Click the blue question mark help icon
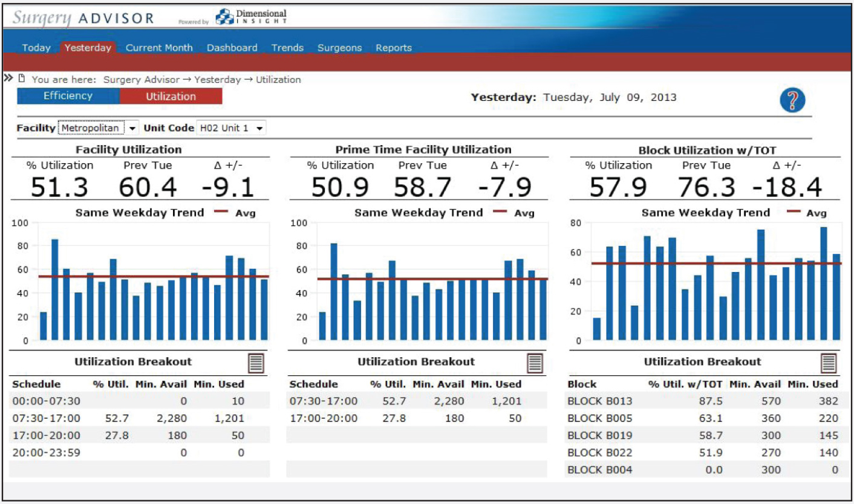The width and height of the screenshot is (854, 504). click(x=792, y=100)
